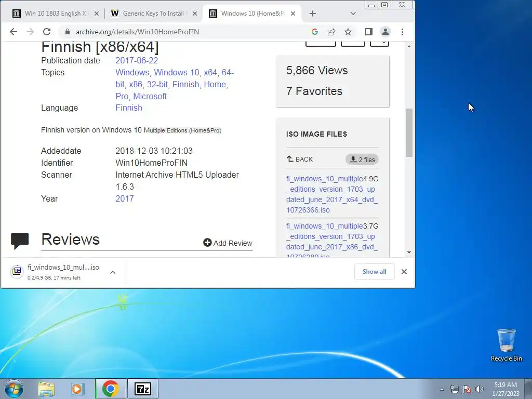Click the Chrome taskbar icon
The image size is (532, 399).
point(110,389)
